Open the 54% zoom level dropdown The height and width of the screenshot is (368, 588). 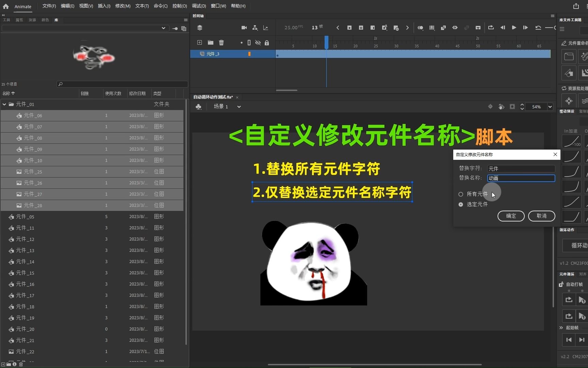pyautogui.click(x=550, y=107)
